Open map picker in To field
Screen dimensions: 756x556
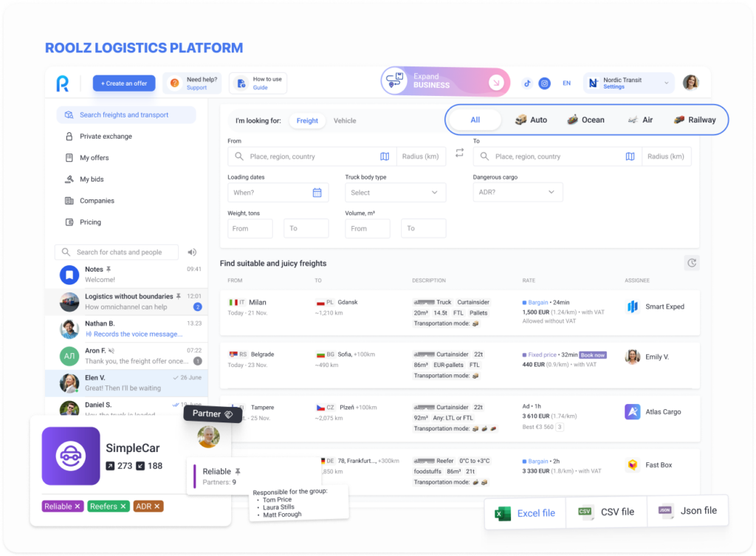coord(630,157)
